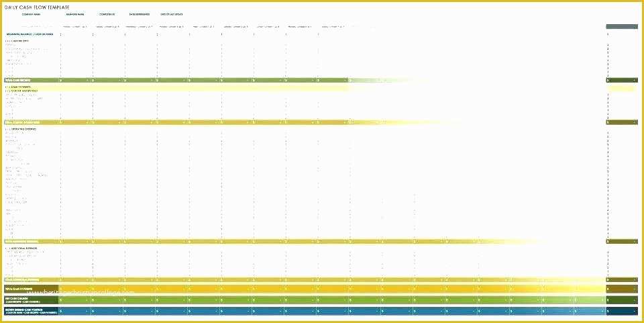Click the Beginning Balance Cash on Hand row label
This screenshot has width=644, height=323.
[30, 34]
